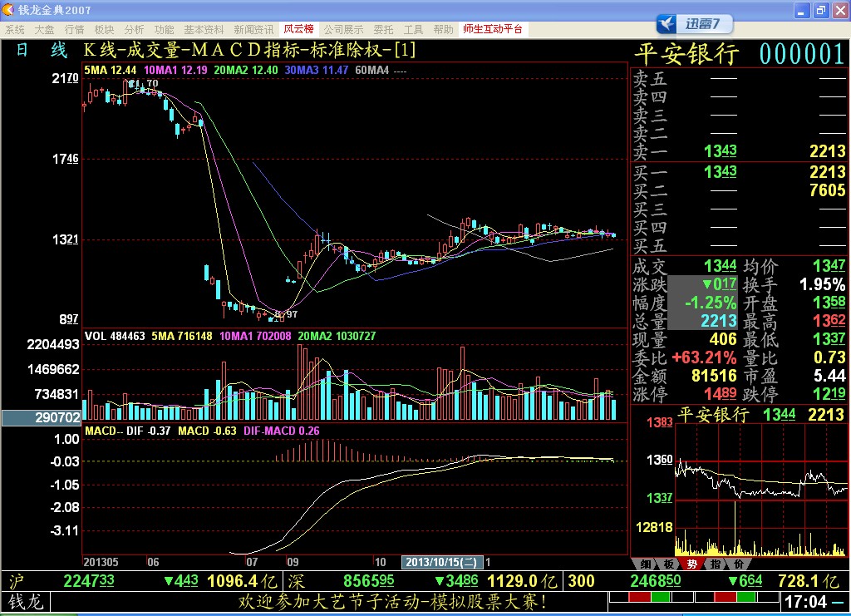The width and height of the screenshot is (851, 616).
Task: Click the 市盈 5.44 value
Action: [x=829, y=376]
